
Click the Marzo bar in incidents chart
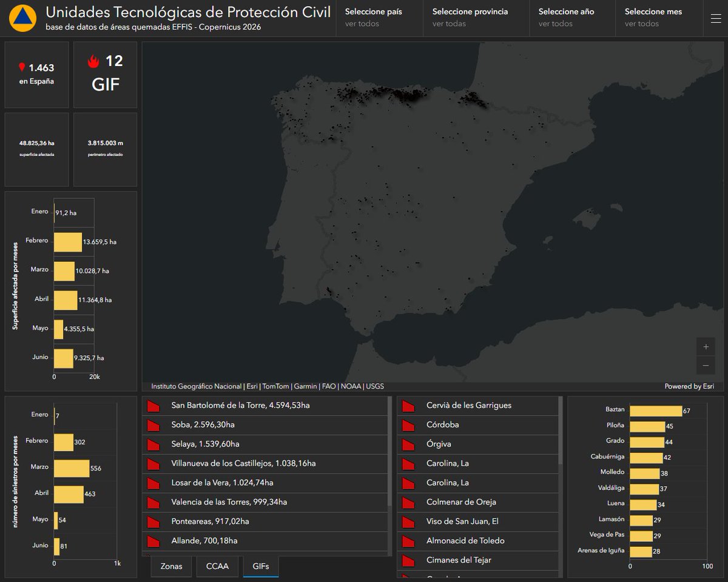72,469
